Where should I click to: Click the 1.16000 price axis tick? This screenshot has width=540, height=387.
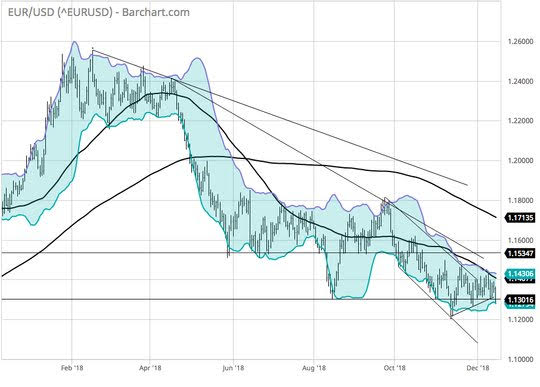coord(520,240)
